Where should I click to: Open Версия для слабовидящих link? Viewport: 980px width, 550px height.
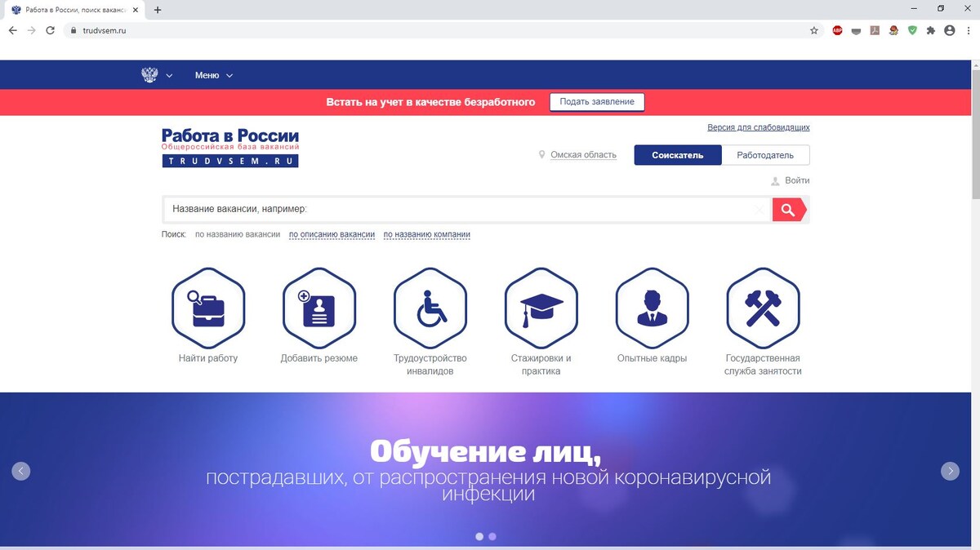[x=759, y=127]
